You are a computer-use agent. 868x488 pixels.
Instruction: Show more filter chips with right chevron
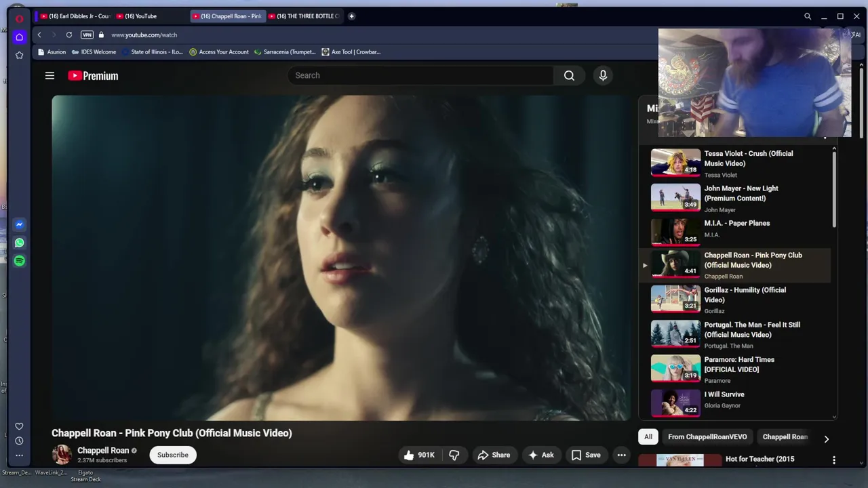click(826, 439)
